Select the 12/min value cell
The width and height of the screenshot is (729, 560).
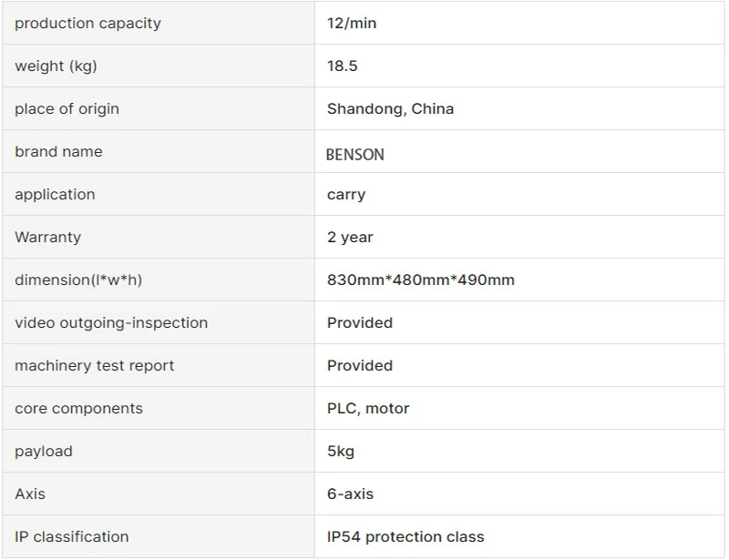point(519,24)
